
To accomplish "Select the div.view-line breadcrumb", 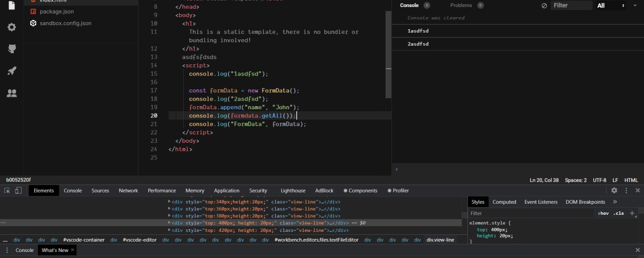I will [440, 240].
